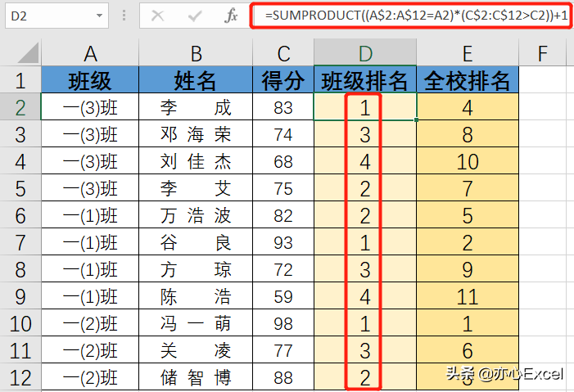Select row 4 header
Image resolution: width=574 pixels, height=392 pixels.
tap(20, 161)
